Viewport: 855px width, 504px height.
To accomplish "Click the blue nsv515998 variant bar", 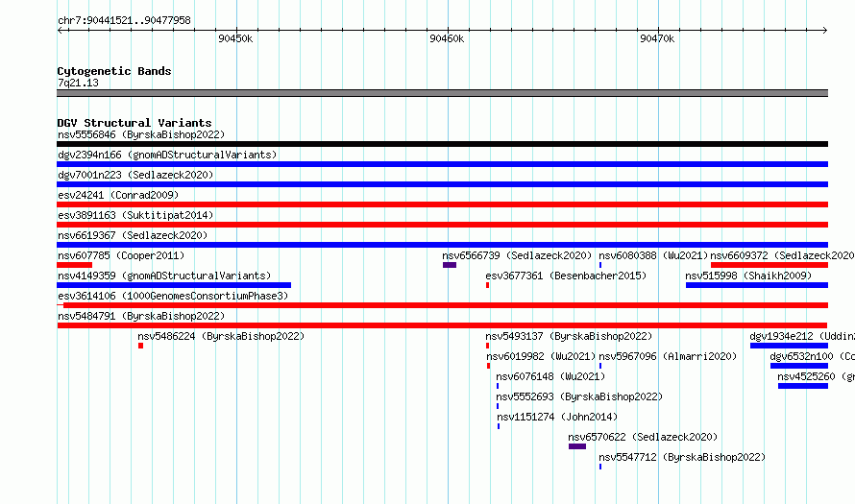I will tap(757, 285).
